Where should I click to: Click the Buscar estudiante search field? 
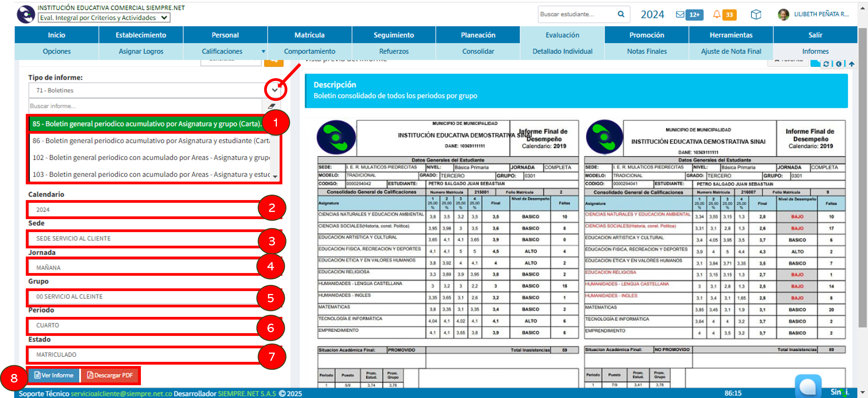pyautogui.click(x=576, y=14)
